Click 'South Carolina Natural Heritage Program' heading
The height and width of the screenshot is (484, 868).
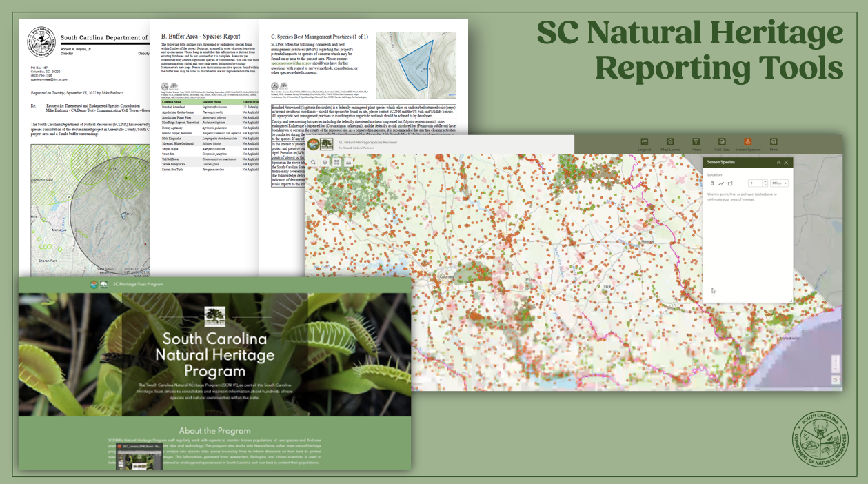click(214, 355)
